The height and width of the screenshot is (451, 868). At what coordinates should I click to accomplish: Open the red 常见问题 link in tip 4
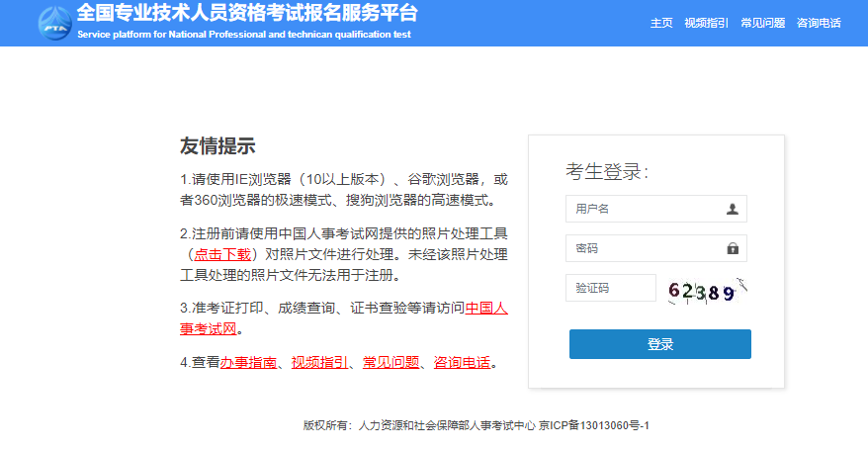(x=391, y=362)
